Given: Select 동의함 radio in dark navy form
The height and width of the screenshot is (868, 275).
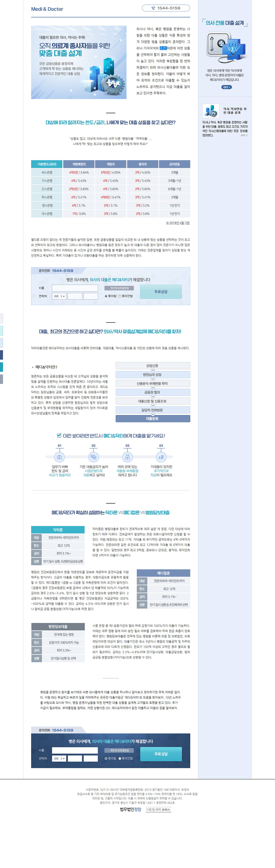Looking at the screenshot, I should 106,759.
